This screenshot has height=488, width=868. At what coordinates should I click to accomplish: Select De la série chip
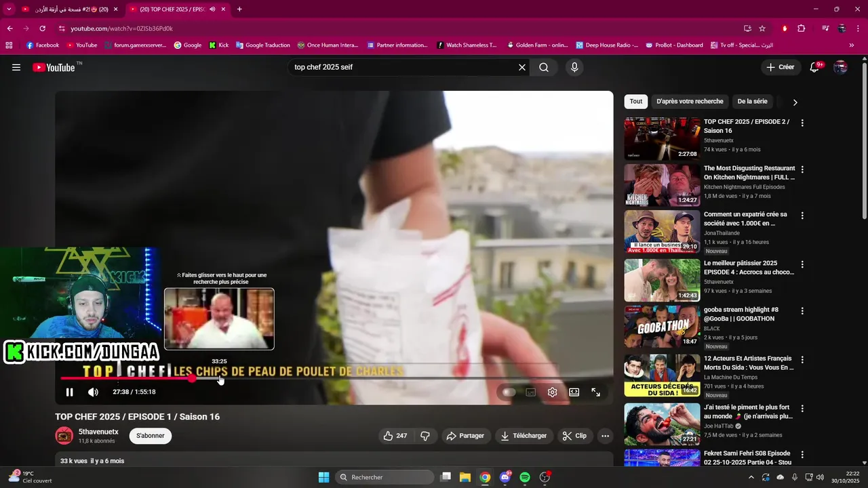[753, 102]
